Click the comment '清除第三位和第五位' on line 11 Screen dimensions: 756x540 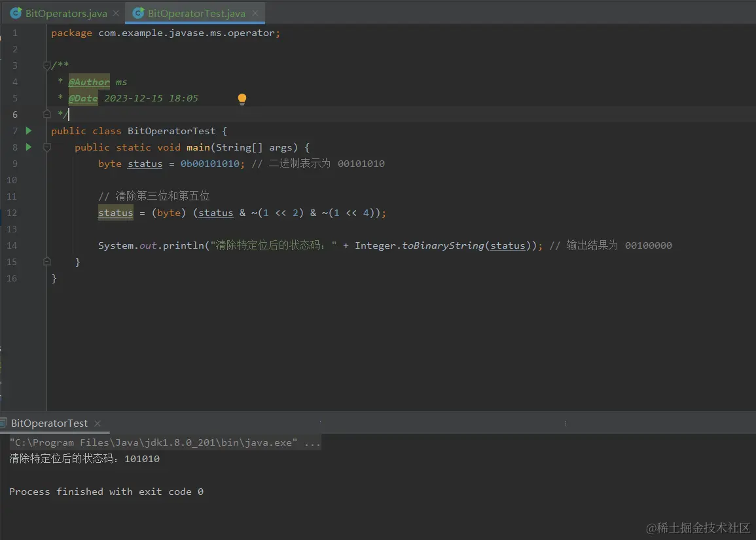tap(154, 196)
